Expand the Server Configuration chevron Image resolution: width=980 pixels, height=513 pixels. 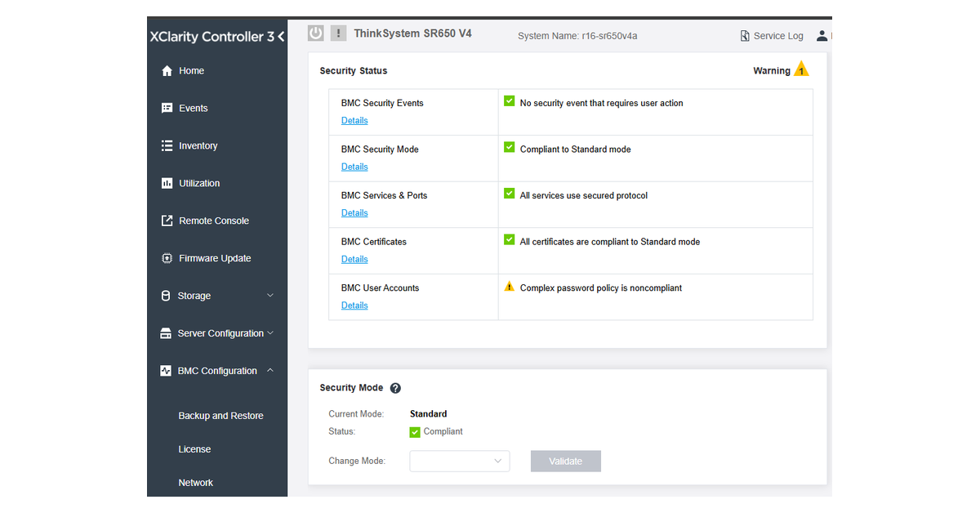click(270, 332)
